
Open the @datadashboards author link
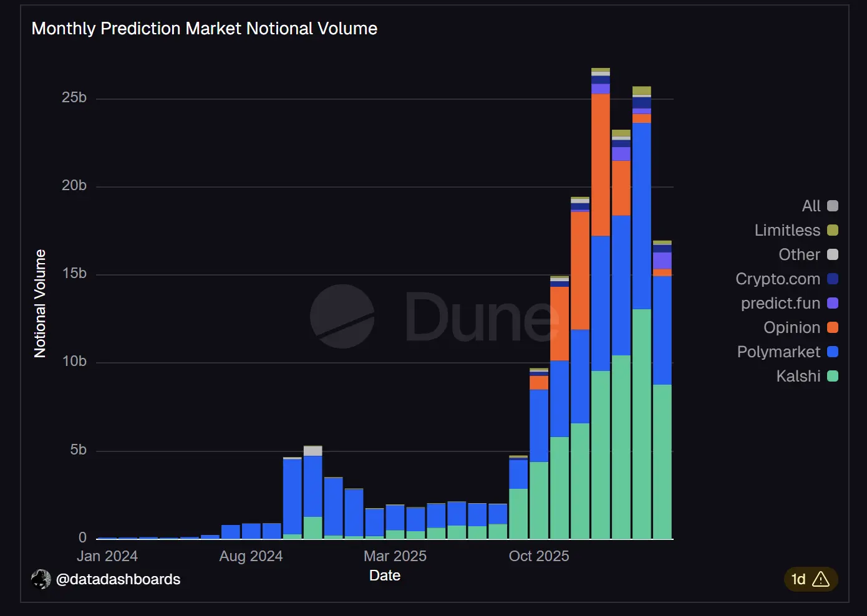[118, 579]
